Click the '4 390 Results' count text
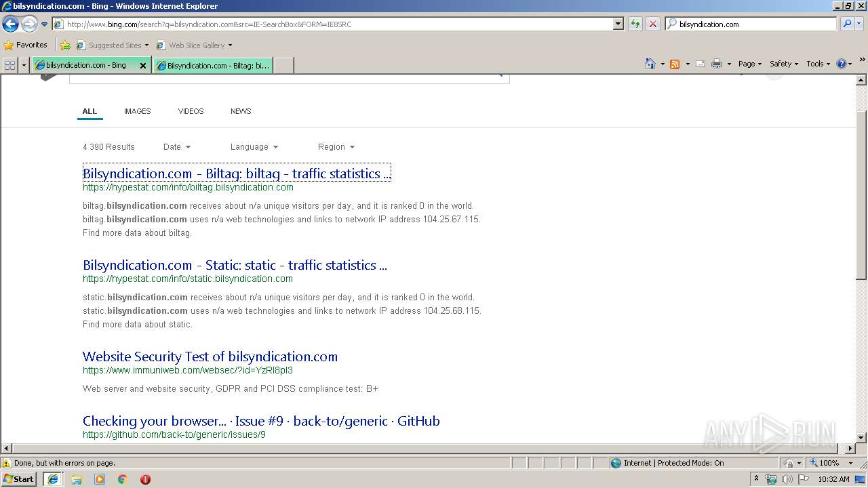Screen dimensions: 868x488 tap(108, 147)
